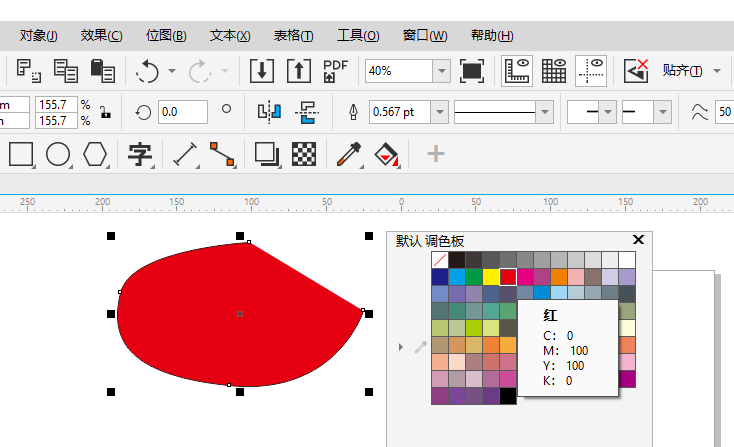Click the mirror vertically icon
The image size is (734, 447).
point(307,112)
